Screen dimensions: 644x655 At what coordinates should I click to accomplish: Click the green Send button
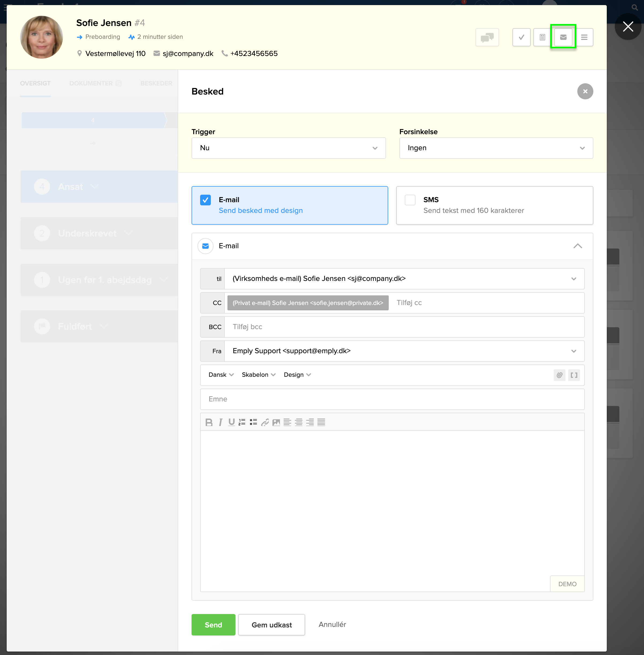coord(213,624)
